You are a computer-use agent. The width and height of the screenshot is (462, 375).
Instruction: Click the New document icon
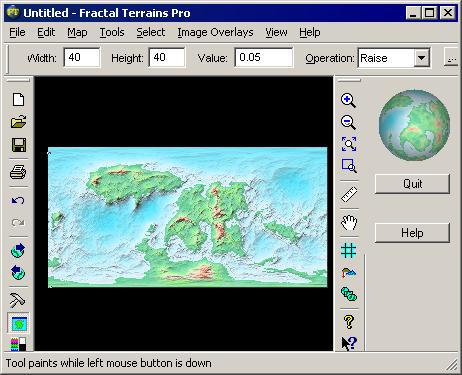coord(18,99)
